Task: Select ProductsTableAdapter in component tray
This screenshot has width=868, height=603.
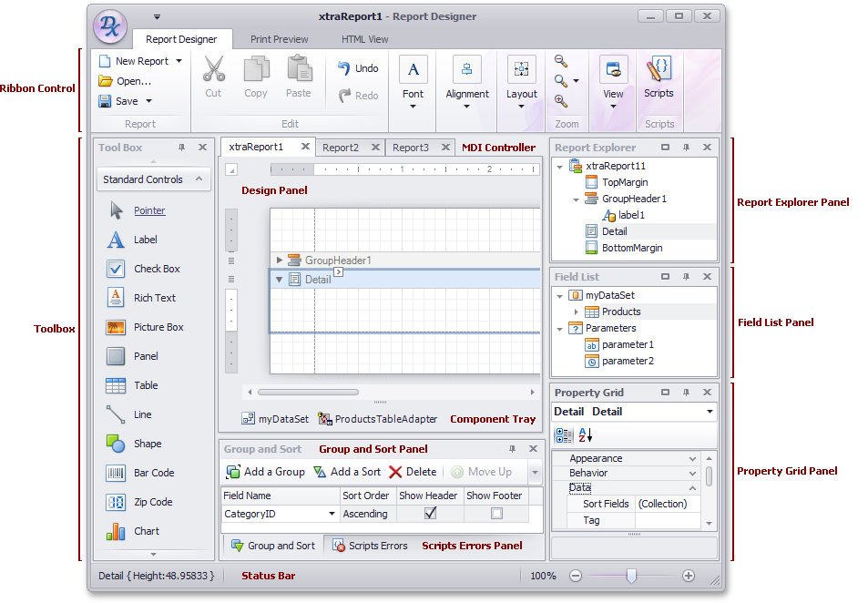Action: pos(378,419)
